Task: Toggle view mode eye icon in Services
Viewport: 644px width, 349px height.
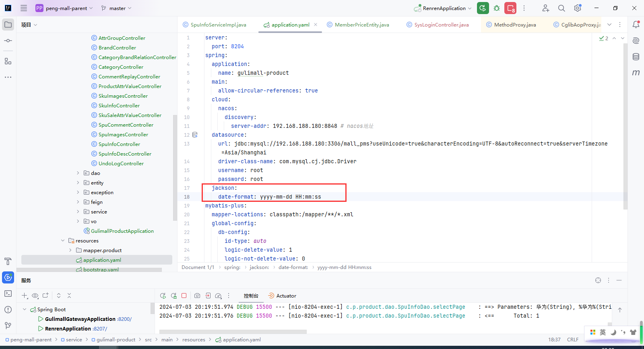Action: click(x=35, y=296)
